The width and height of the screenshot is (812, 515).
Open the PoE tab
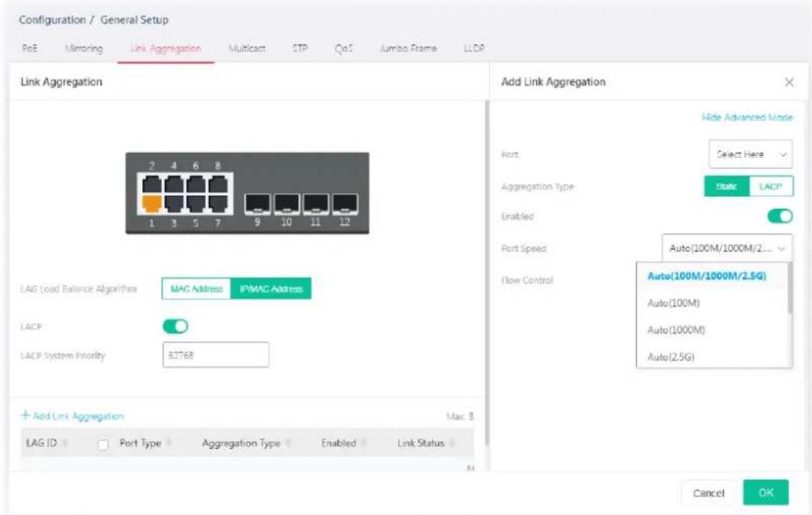(x=30, y=48)
